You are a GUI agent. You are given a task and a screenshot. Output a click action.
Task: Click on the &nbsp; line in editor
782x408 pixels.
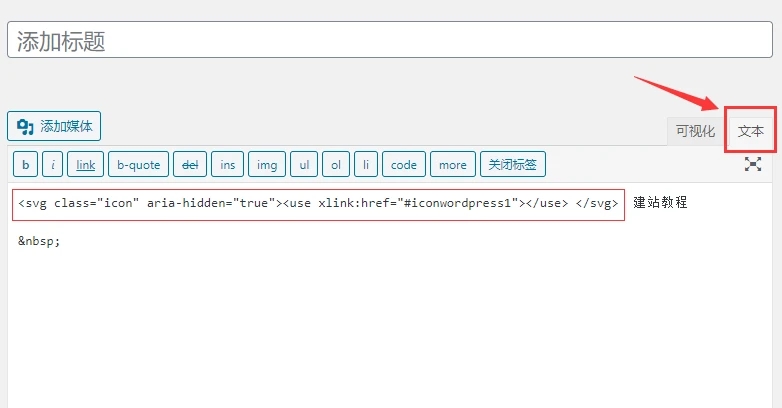[40, 240]
